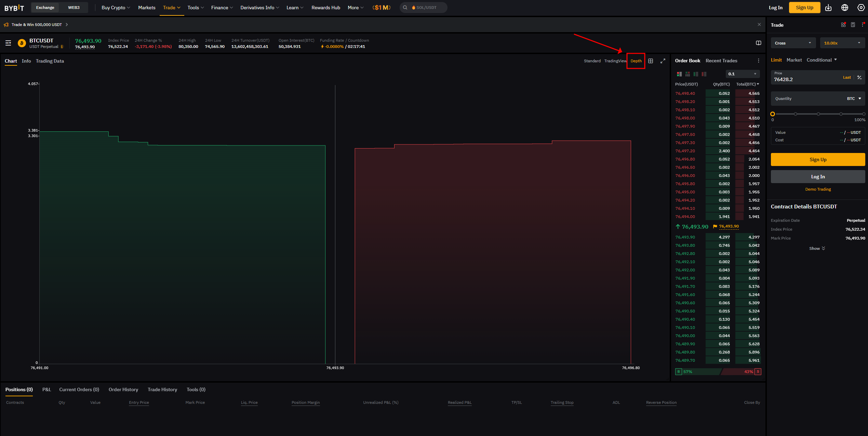Open the Order History tab
This screenshot has width=868, height=436.
point(123,389)
